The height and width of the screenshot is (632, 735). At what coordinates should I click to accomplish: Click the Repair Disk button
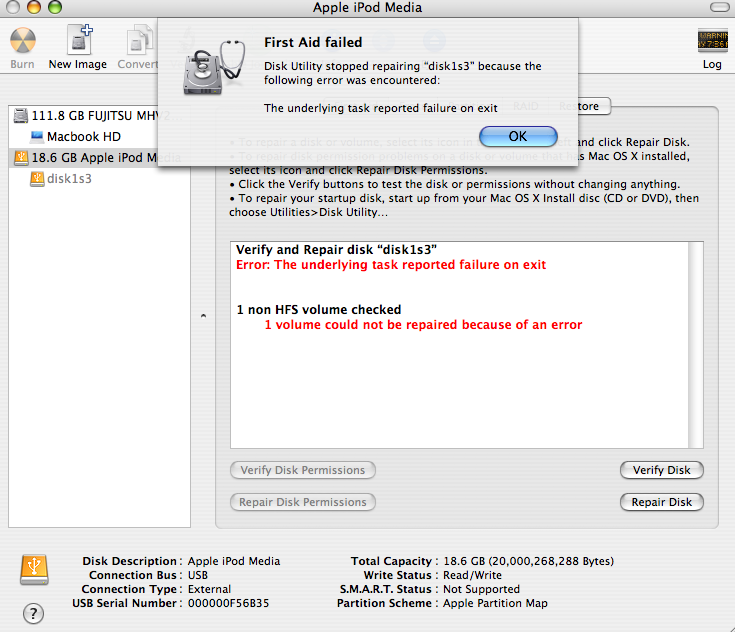click(x=661, y=502)
